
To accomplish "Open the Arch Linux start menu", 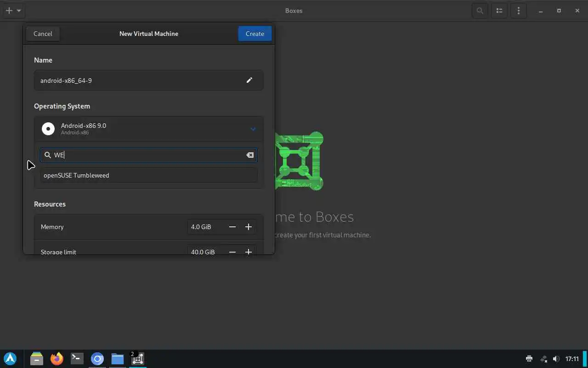I will (10, 358).
